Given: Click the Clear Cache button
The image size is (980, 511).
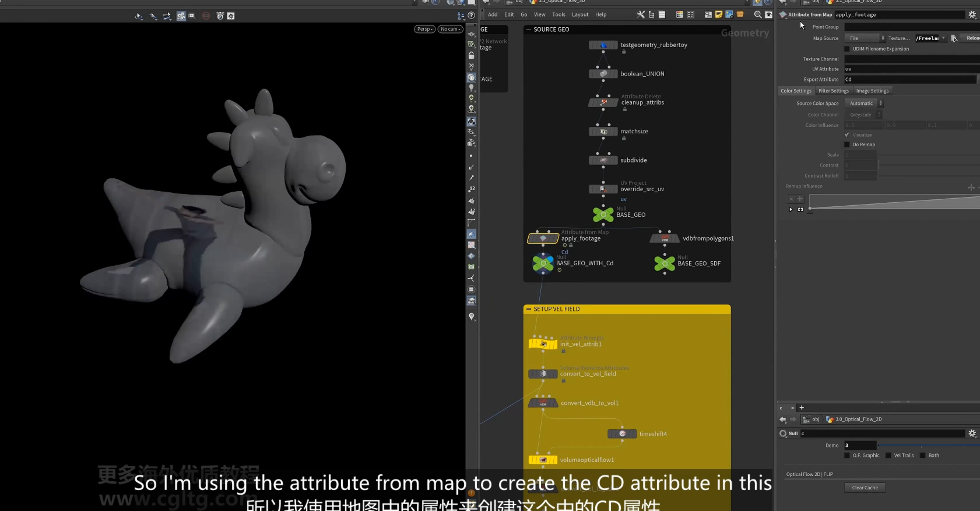Looking at the screenshot, I should (x=865, y=487).
